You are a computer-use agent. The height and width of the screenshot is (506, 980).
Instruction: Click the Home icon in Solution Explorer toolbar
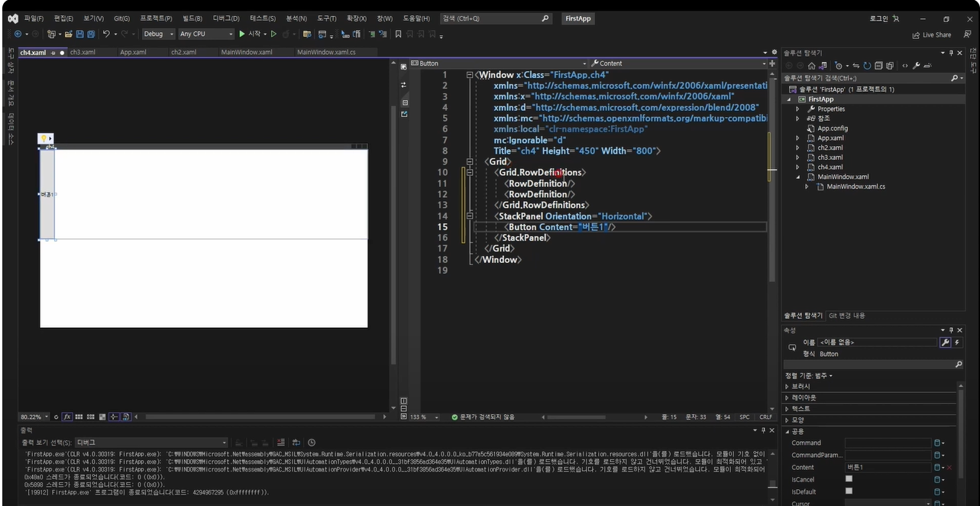pyautogui.click(x=811, y=66)
